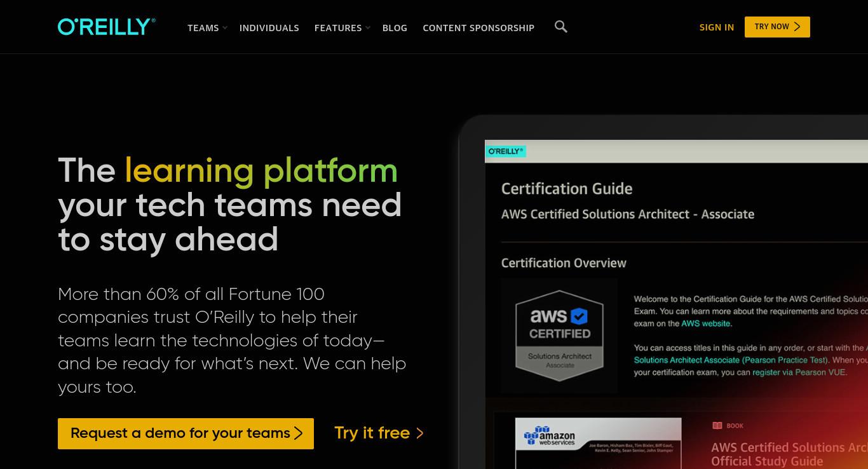
Task: Click the book icon beside BOOK label
Action: point(717,426)
